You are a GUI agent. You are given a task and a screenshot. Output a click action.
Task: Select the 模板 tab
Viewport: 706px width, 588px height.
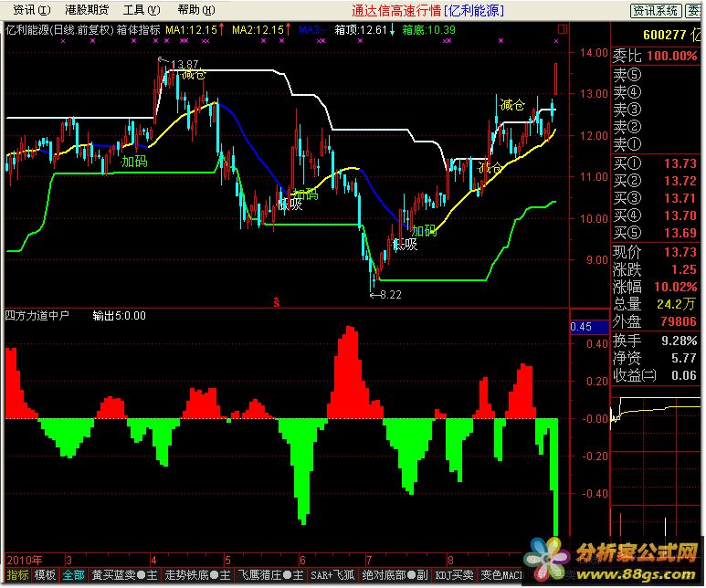click(x=45, y=575)
